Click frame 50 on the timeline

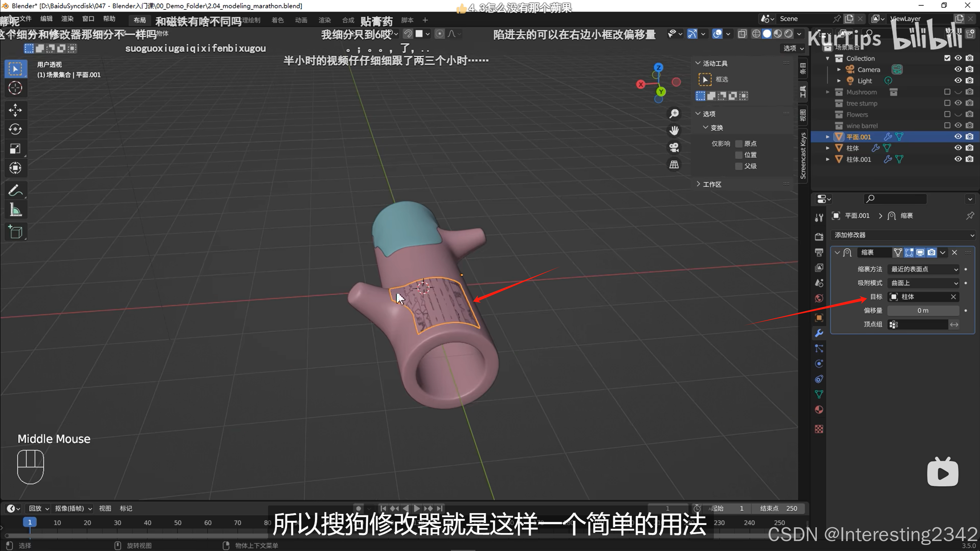click(x=178, y=523)
